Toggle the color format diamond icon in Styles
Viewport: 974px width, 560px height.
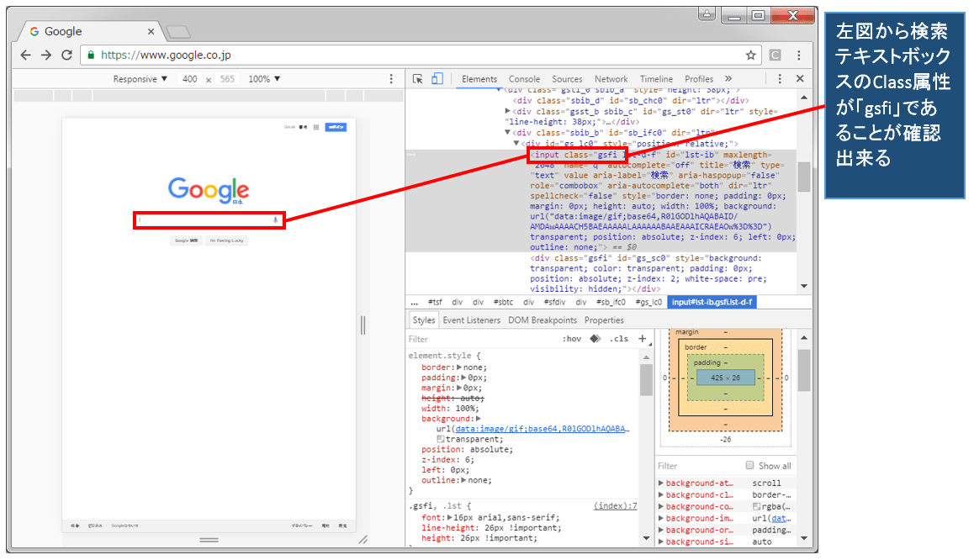coord(596,339)
